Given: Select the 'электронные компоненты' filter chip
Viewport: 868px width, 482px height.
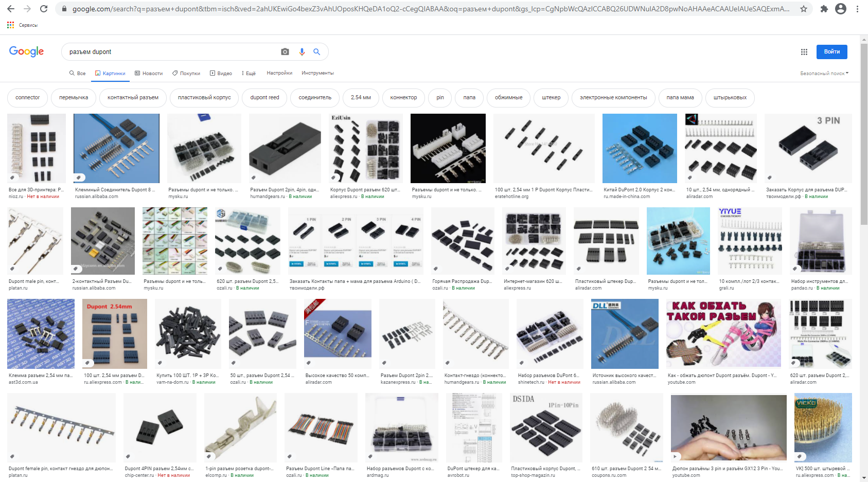Looking at the screenshot, I should coord(613,98).
